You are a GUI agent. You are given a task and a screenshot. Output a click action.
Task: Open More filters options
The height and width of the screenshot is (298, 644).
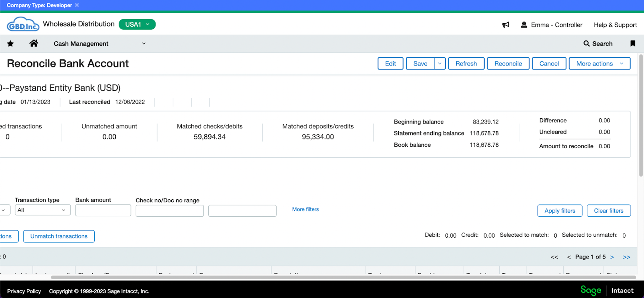click(305, 209)
